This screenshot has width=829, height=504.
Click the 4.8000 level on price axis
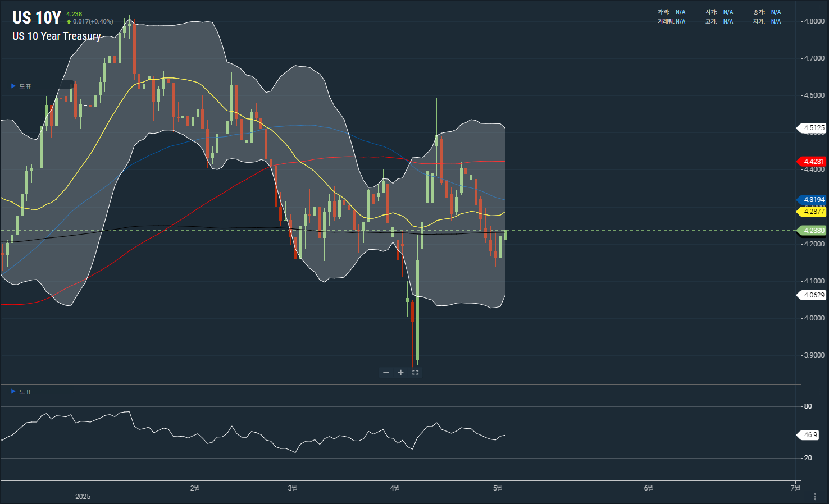pyautogui.click(x=814, y=21)
